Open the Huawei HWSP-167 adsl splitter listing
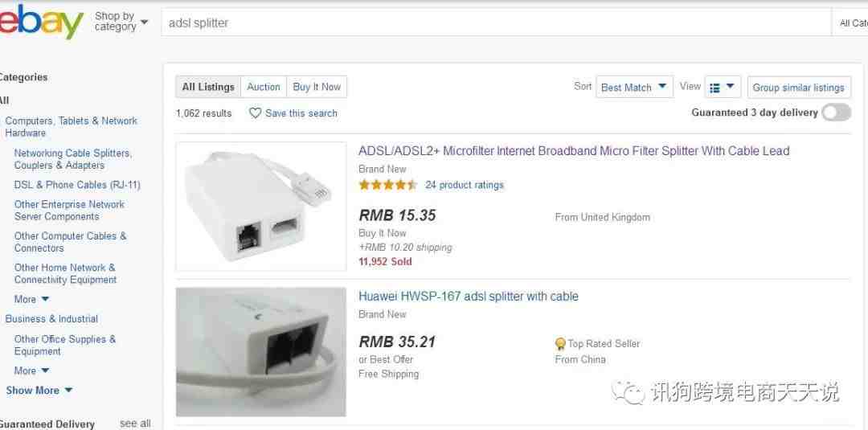 coord(469,296)
